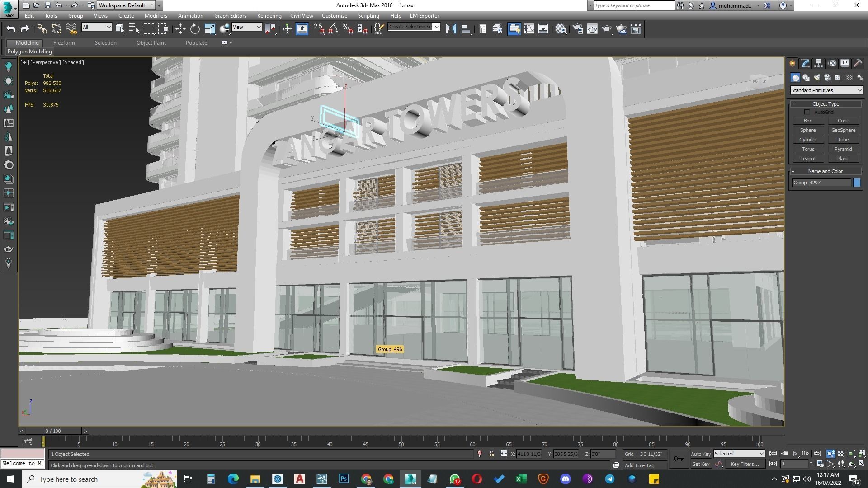Toggle Window/Crossing selection mode
This screenshot has width=868, height=488.
click(164, 29)
